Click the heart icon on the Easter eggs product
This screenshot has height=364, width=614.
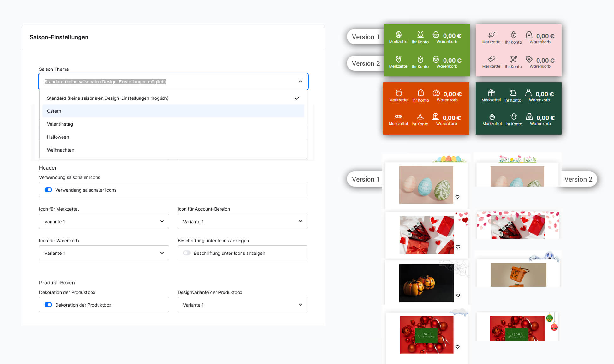[x=457, y=197]
